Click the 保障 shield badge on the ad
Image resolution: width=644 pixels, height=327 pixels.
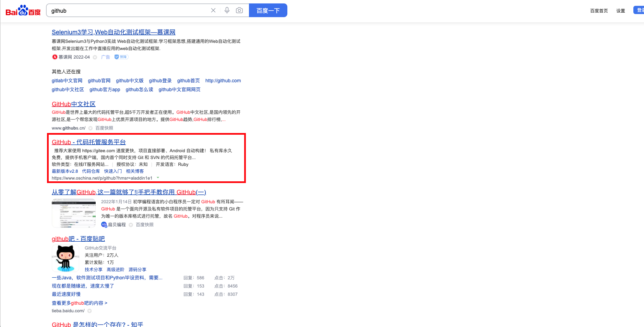(121, 57)
